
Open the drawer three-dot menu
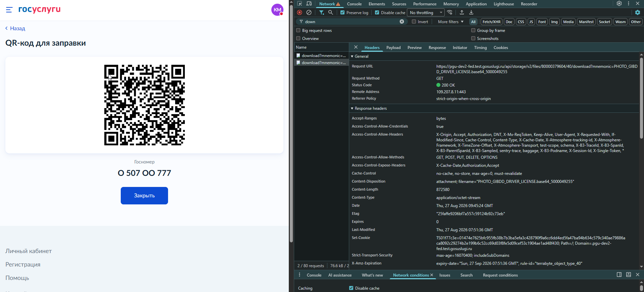(x=300, y=275)
